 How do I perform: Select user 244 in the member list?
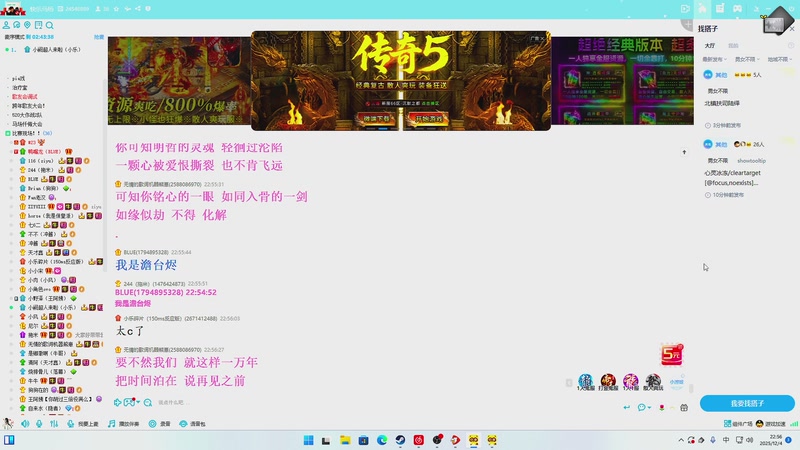[41, 170]
